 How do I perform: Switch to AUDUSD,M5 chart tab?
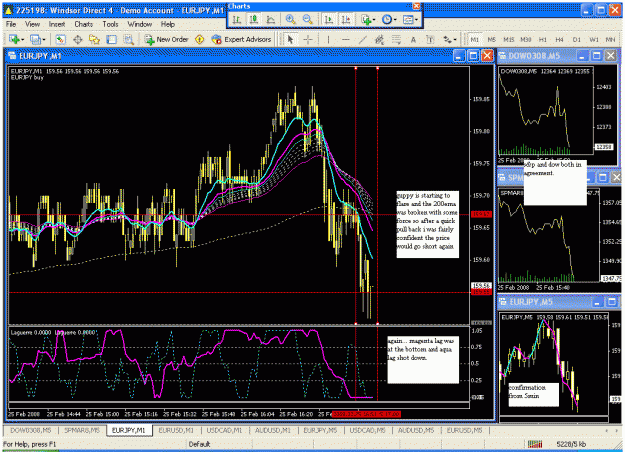point(416,430)
